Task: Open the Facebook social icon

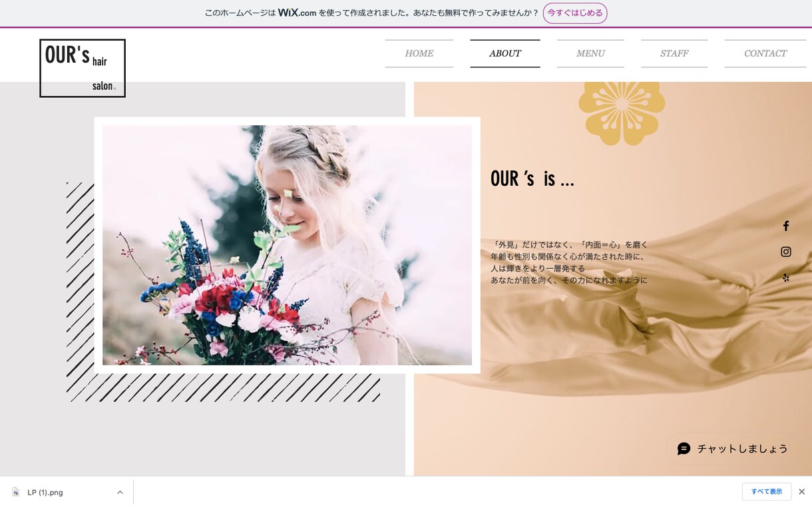Action: tap(786, 226)
